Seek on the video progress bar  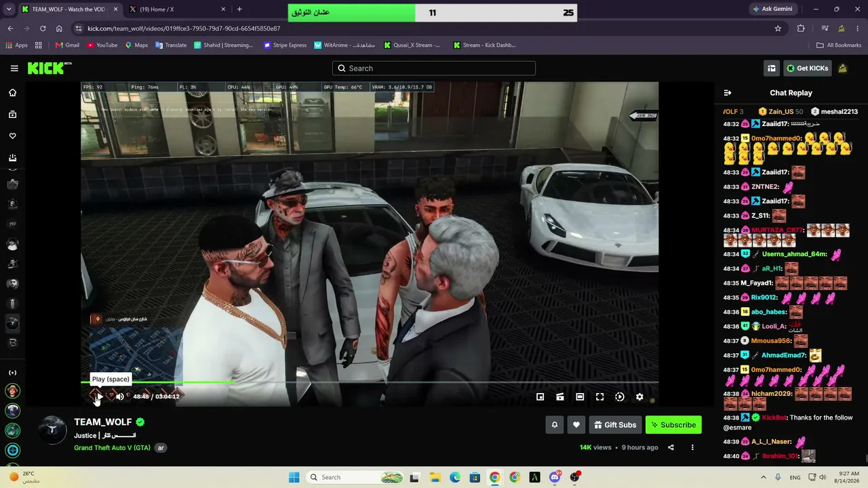(x=370, y=382)
